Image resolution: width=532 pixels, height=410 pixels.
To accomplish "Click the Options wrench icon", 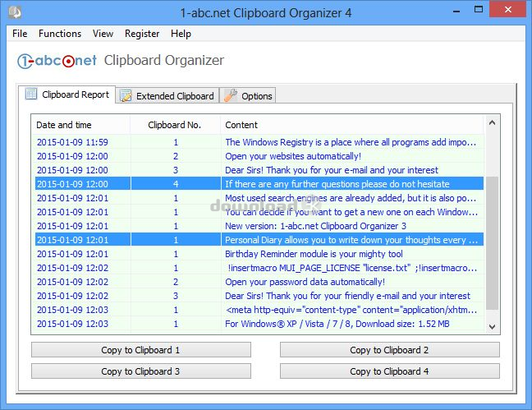I will tap(231, 95).
